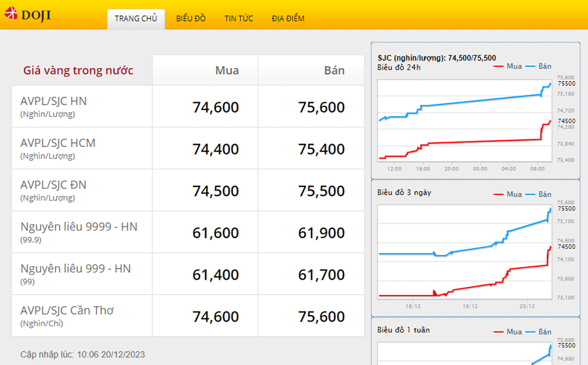Screen dimensions: 588x365
Task: Click the Mua column header in the price table
Action: coord(227,71)
